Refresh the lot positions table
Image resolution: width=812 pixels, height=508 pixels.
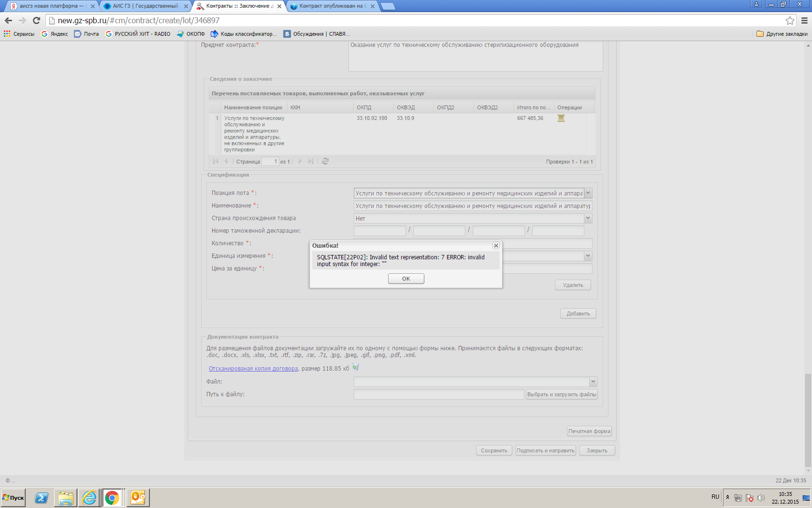tap(325, 161)
